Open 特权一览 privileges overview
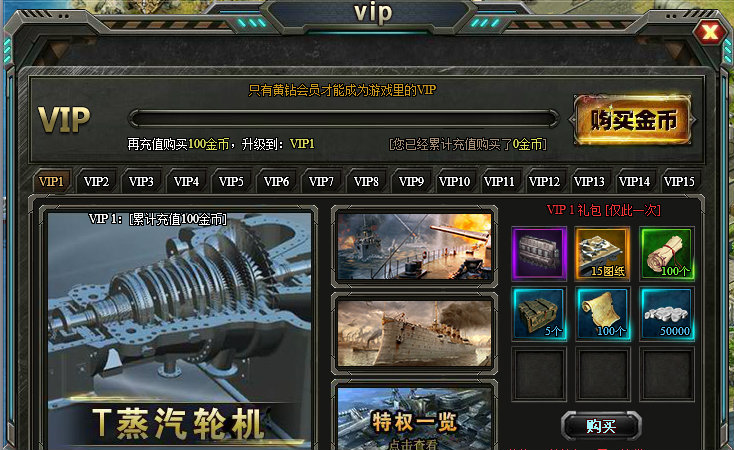This screenshot has height=450, width=734. coord(414,418)
